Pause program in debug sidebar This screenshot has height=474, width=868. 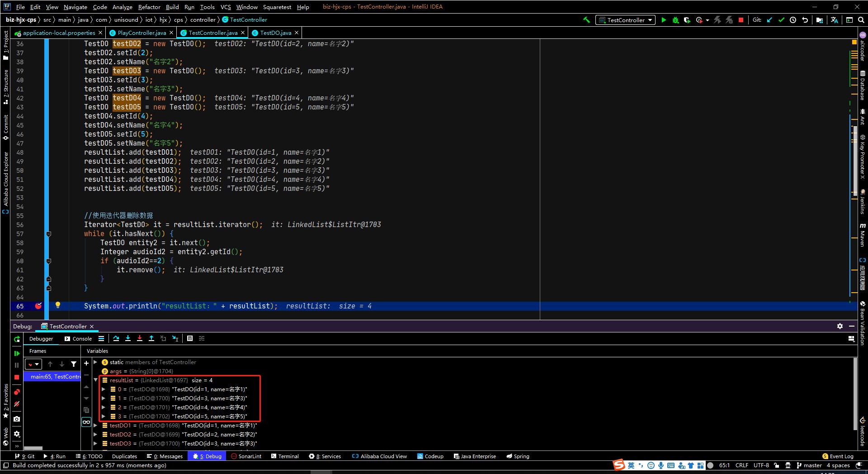[17, 365]
